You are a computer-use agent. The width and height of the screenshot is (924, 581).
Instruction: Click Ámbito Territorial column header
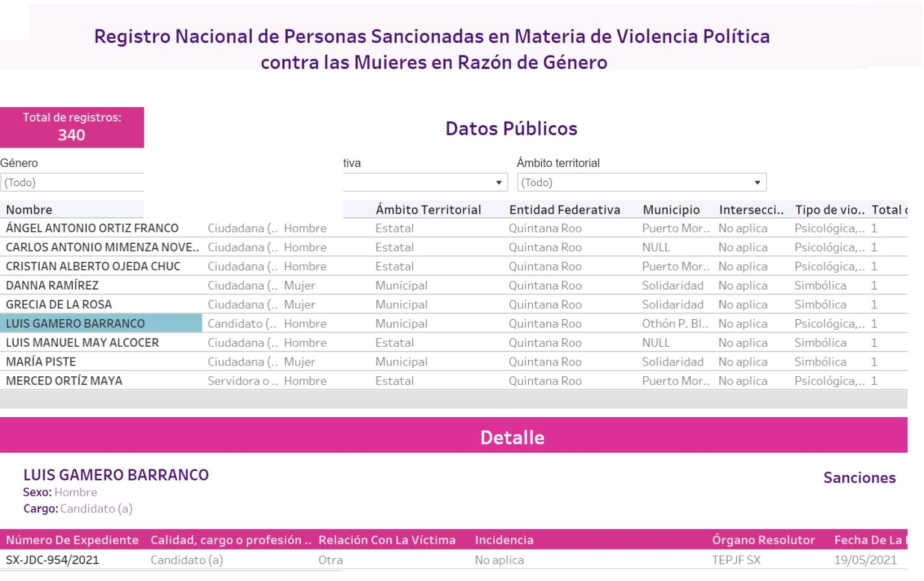428,210
